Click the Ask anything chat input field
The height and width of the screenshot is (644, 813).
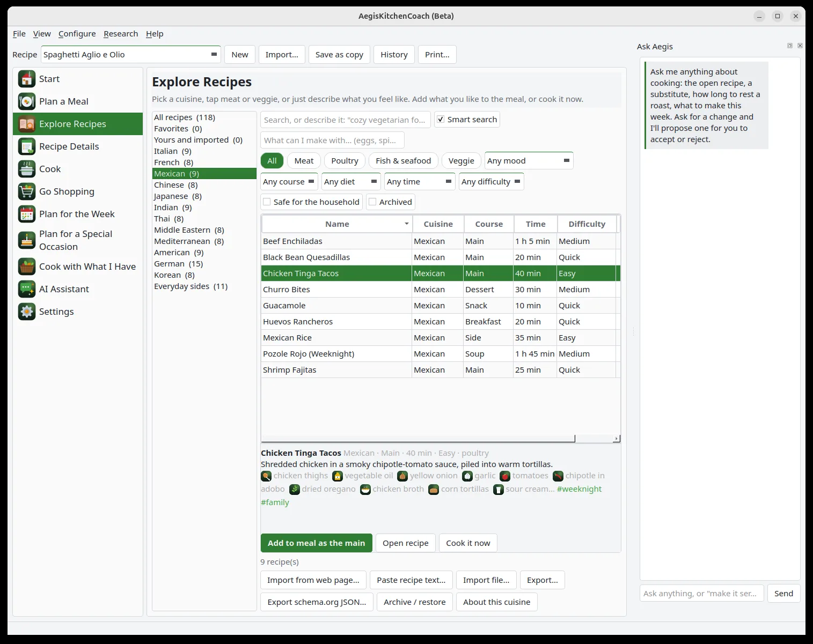click(x=701, y=594)
